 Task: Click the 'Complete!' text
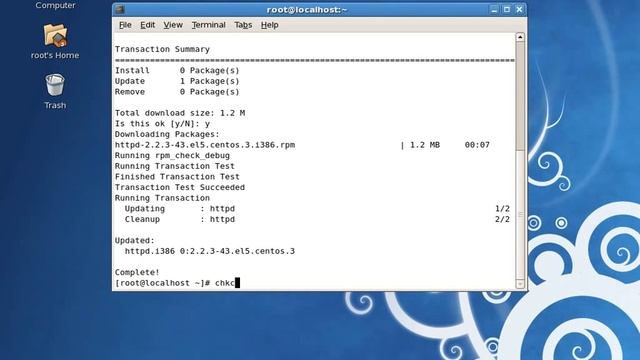pos(137,272)
